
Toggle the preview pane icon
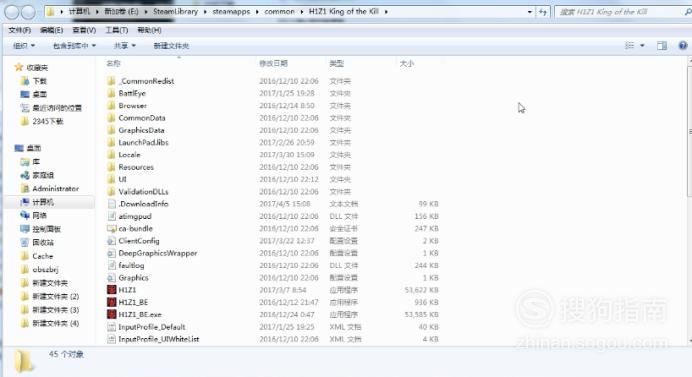(662, 45)
